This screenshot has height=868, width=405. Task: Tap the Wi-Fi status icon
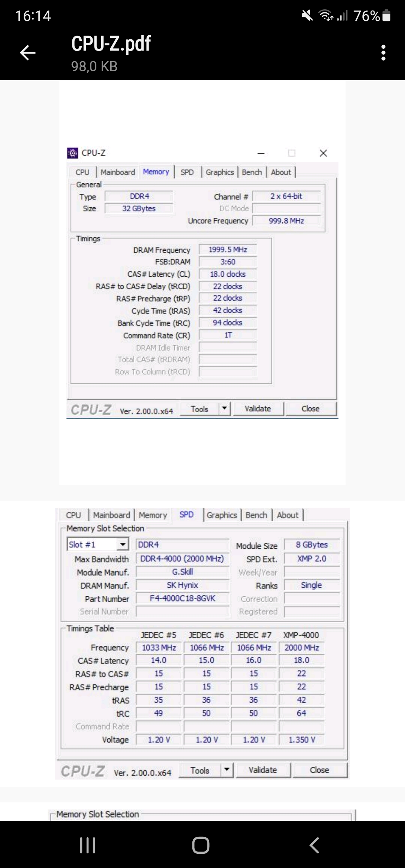[x=326, y=16]
